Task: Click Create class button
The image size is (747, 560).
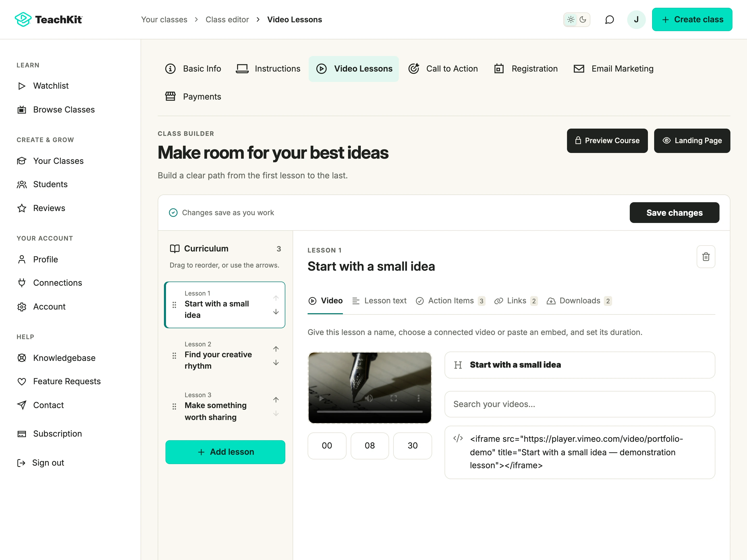Action: pos(692,20)
